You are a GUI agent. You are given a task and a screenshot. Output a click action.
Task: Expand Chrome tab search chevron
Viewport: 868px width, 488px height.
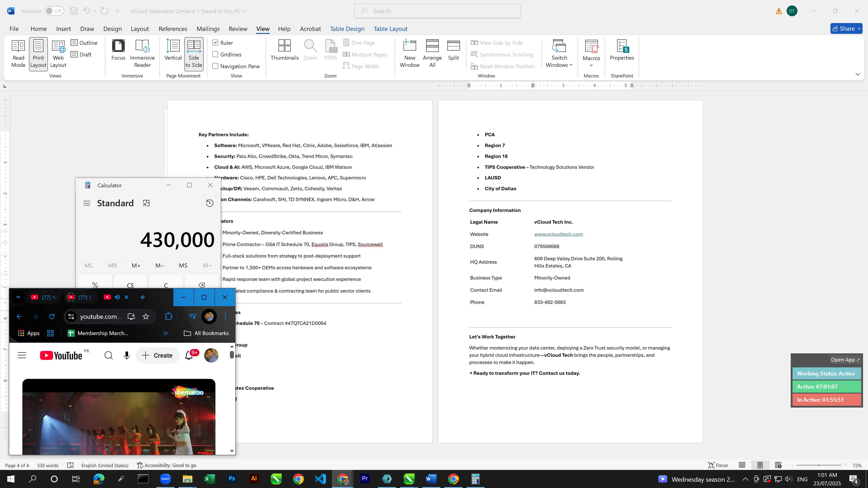point(18,297)
